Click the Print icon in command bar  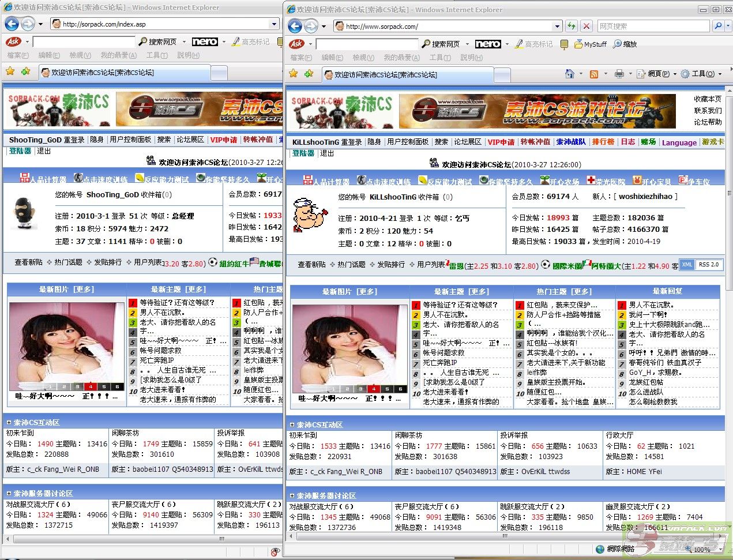[x=619, y=74]
